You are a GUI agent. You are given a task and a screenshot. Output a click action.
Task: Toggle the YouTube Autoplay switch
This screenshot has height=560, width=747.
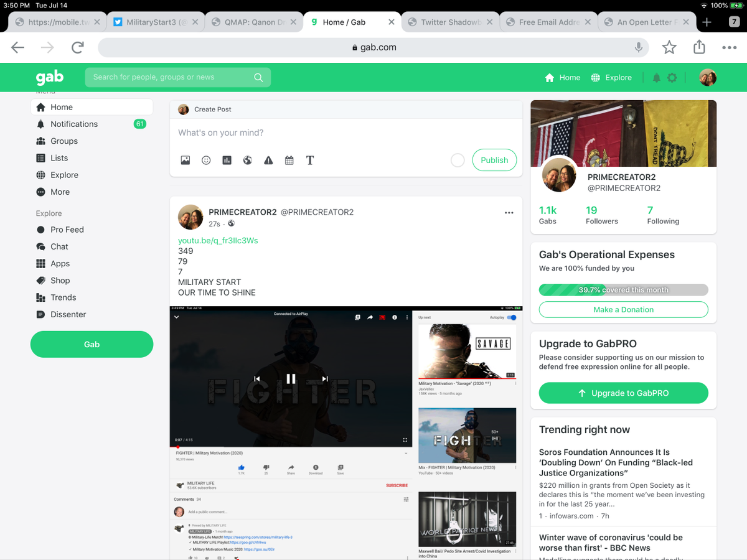click(x=512, y=317)
